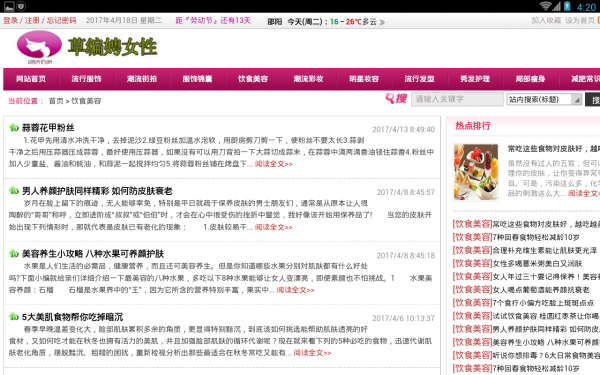Viewport: 600px width, 375px height.
Task: Click timestamp 2017/4/13 8:49:40
Action: click(403, 129)
